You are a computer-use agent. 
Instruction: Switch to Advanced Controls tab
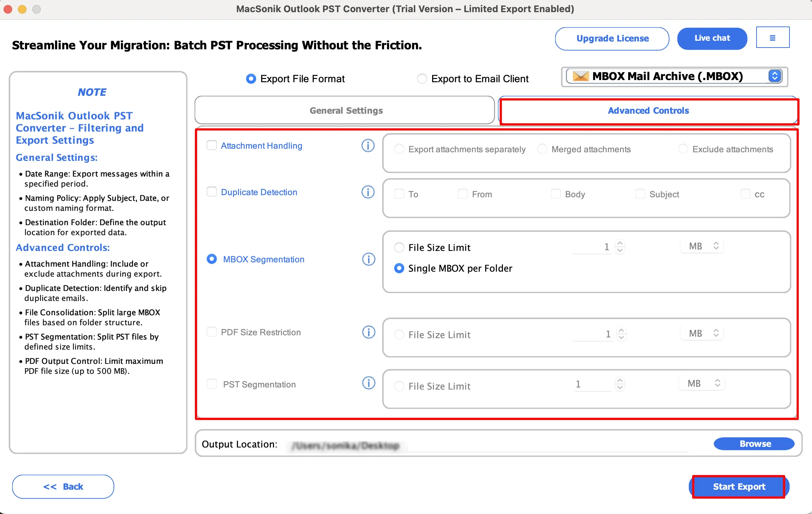(x=649, y=110)
